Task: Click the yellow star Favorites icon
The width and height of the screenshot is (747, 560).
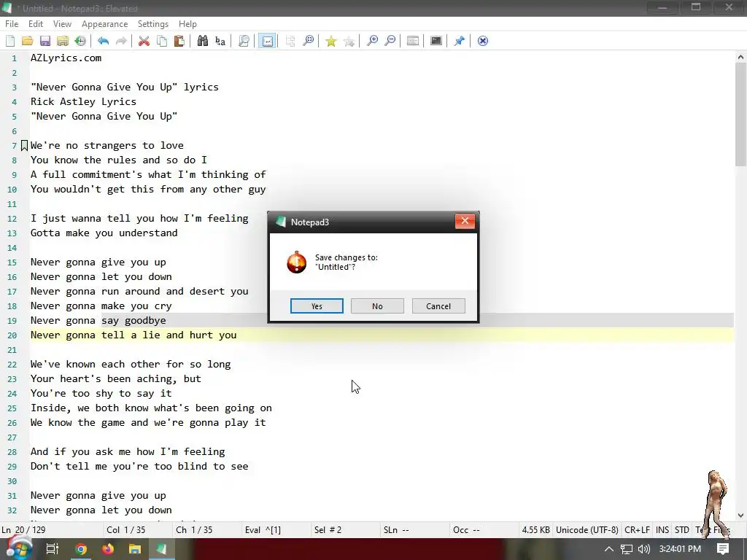Action: pos(330,41)
